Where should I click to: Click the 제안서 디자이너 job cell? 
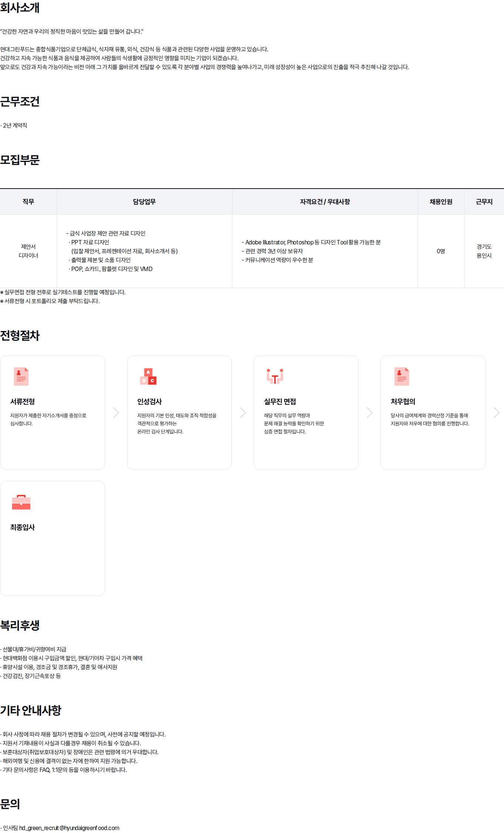[28, 251]
